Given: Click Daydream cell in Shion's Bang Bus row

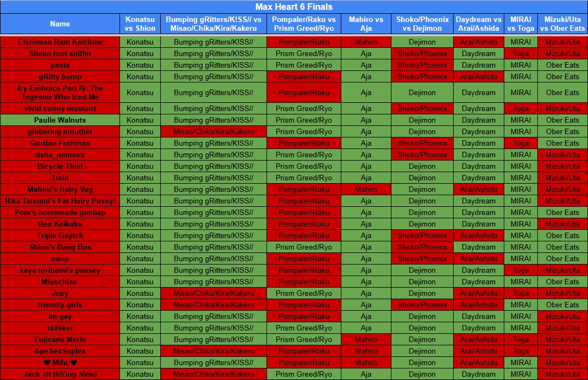Looking at the screenshot, I should (x=478, y=247).
